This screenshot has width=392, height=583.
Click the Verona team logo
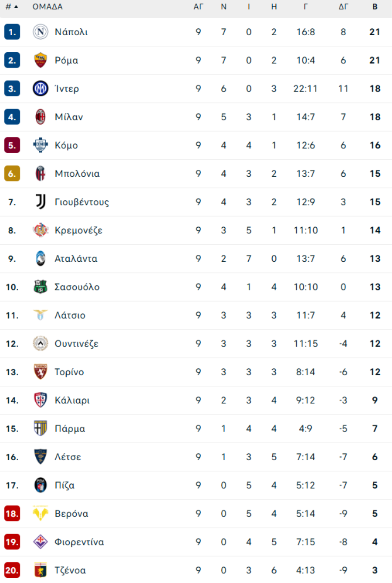coord(41,513)
